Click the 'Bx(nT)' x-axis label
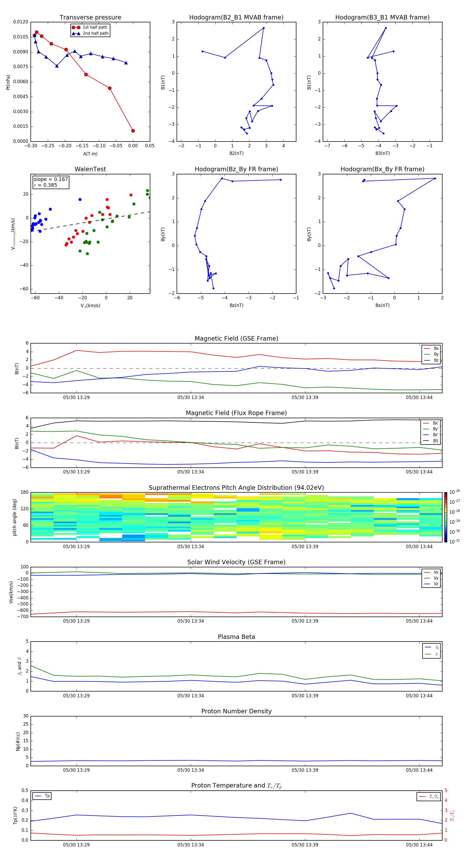Screen dimensions: 473x868 click(x=382, y=305)
